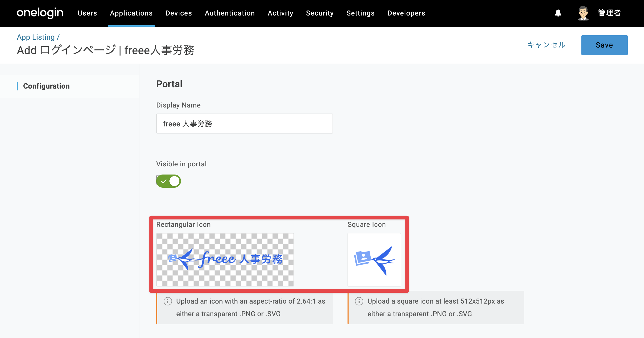Image resolution: width=644 pixels, height=338 pixels.
Task: Open the Authentication menu
Action: (230, 13)
